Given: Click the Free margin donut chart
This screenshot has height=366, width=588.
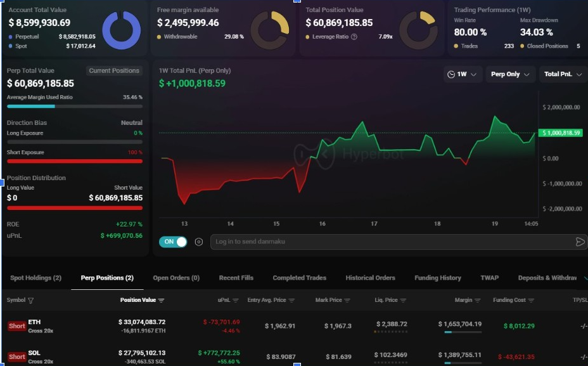Looking at the screenshot, I should tap(270, 30).
